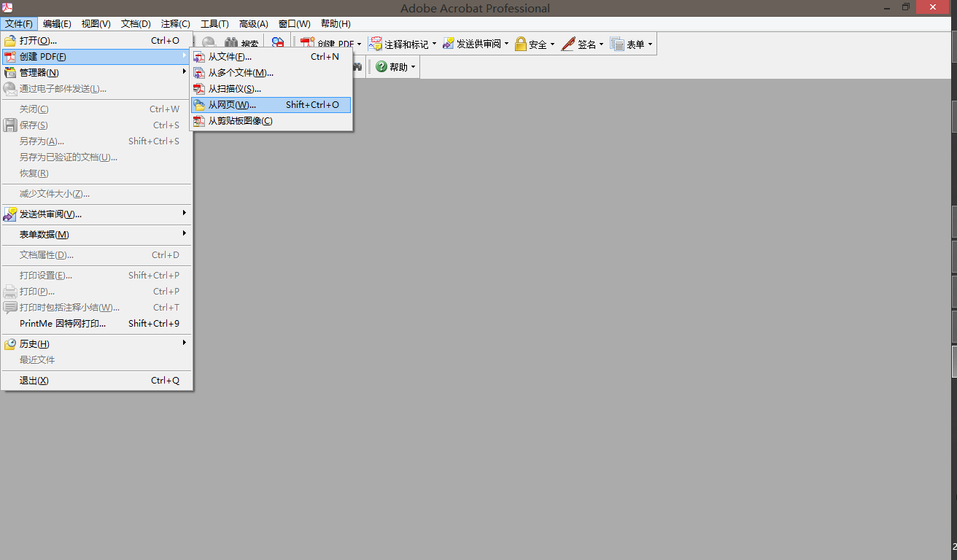Open the 文件(F) menu in the menu bar
Image resolution: width=957 pixels, height=560 pixels.
tap(19, 24)
